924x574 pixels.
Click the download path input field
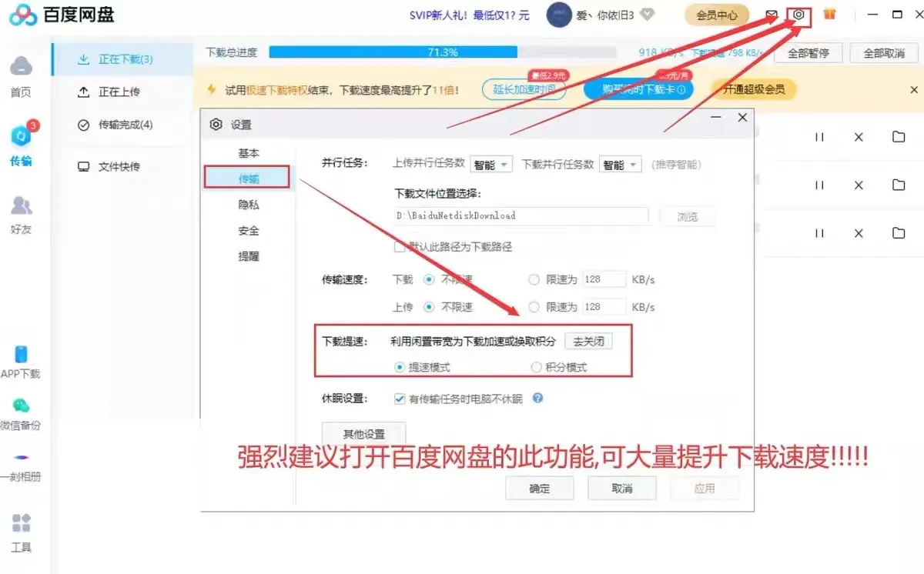(521, 215)
